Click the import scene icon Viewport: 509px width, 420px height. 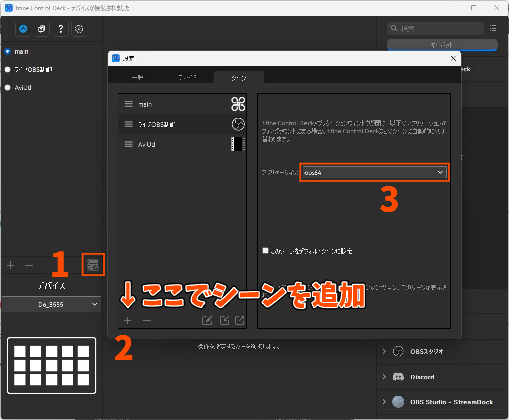(224, 320)
